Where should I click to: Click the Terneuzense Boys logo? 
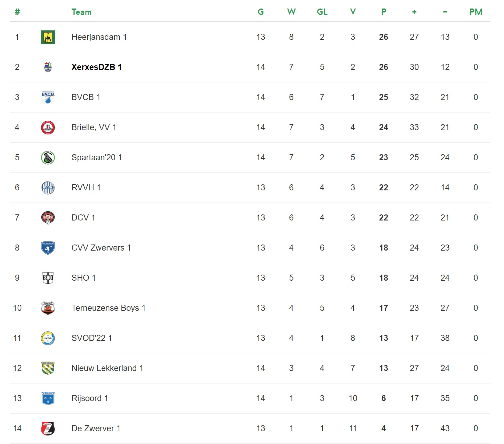tap(48, 308)
